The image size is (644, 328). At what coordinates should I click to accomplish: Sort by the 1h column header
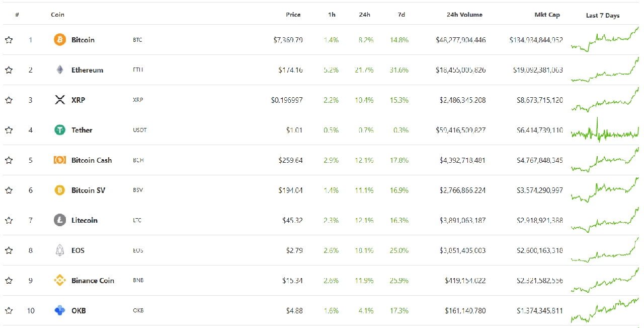click(332, 15)
